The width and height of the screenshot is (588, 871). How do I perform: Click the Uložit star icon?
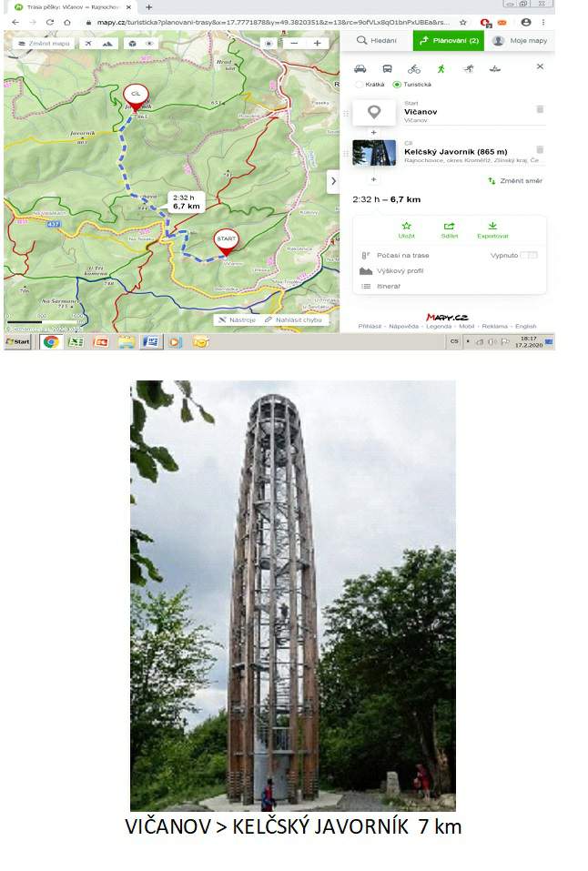tap(406, 226)
